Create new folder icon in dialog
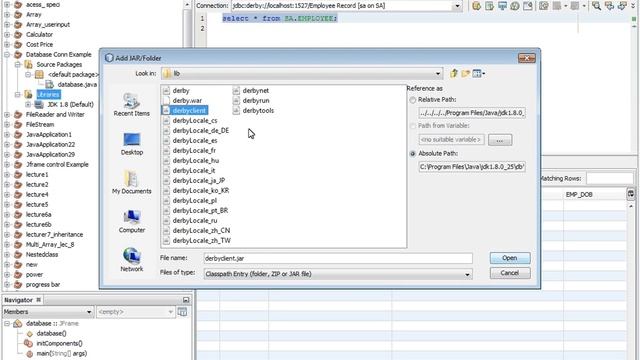The image size is (640, 360). [x=465, y=73]
